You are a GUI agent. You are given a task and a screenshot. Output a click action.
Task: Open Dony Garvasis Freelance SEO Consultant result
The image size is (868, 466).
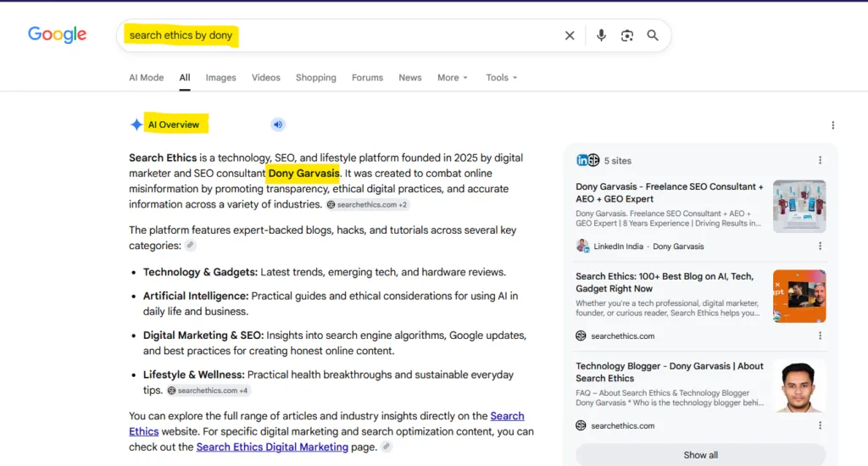(x=670, y=192)
